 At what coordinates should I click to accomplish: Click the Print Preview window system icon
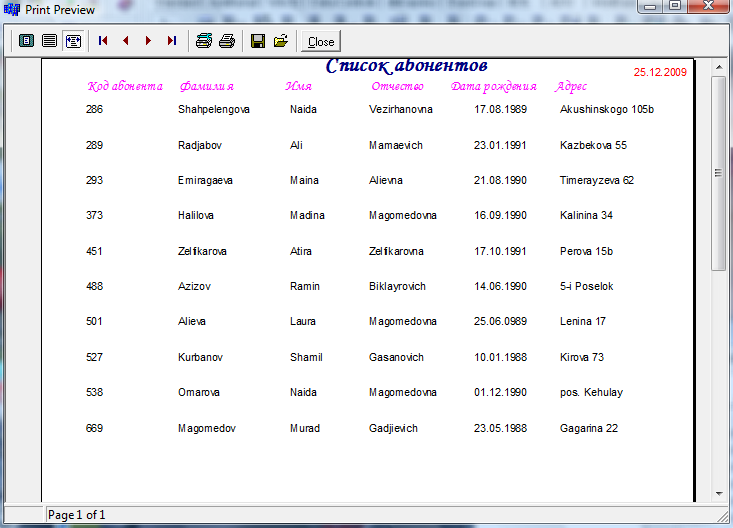tap(12, 10)
